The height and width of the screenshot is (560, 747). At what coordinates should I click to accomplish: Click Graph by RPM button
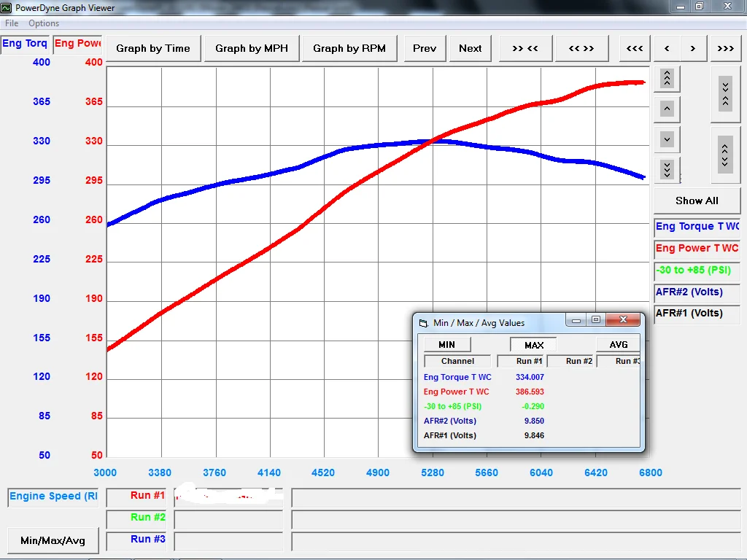349,49
